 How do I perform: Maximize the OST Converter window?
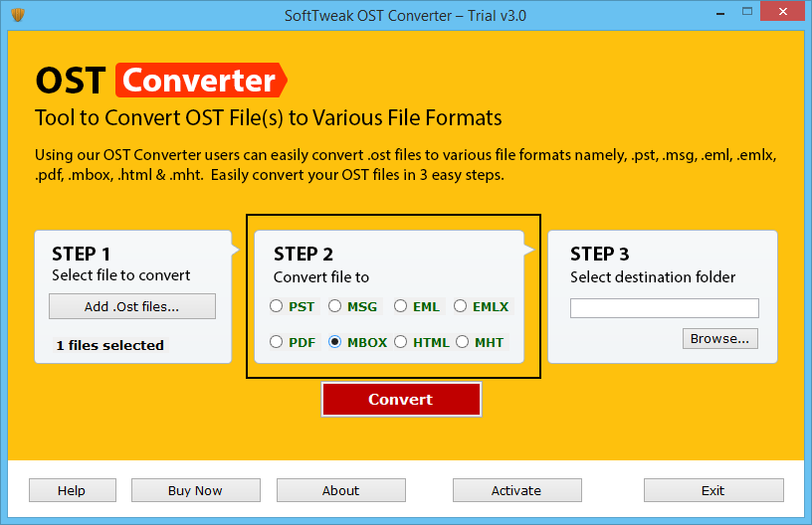point(746,11)
